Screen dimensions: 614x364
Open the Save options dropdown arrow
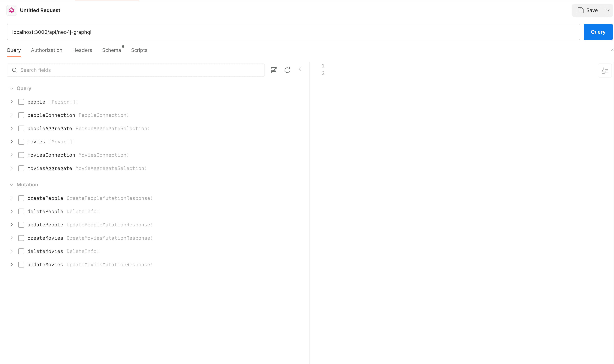point(608,10)
